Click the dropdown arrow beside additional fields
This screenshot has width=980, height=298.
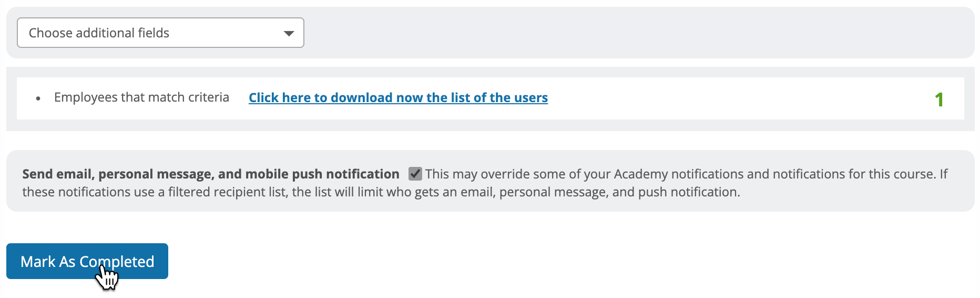pyautogui.click(x=289, y=33)
